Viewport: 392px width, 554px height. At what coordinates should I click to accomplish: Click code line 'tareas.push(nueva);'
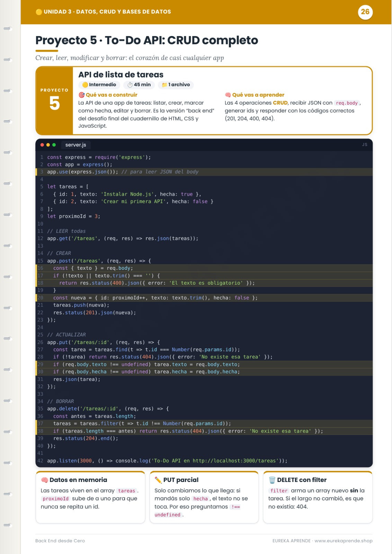81,305
